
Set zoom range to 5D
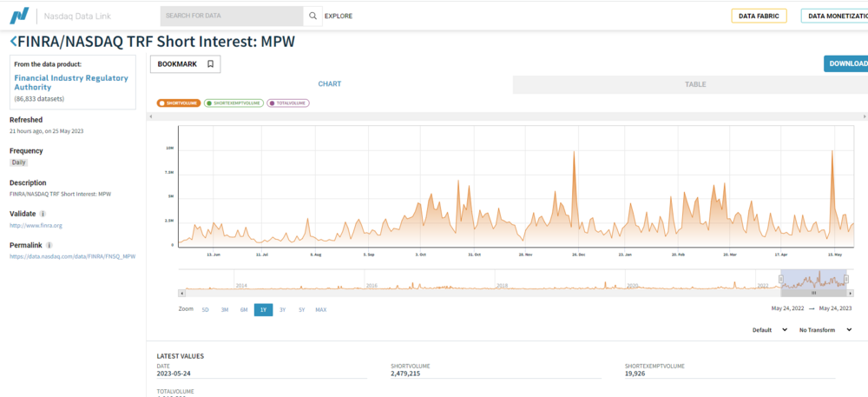point(206,310)
